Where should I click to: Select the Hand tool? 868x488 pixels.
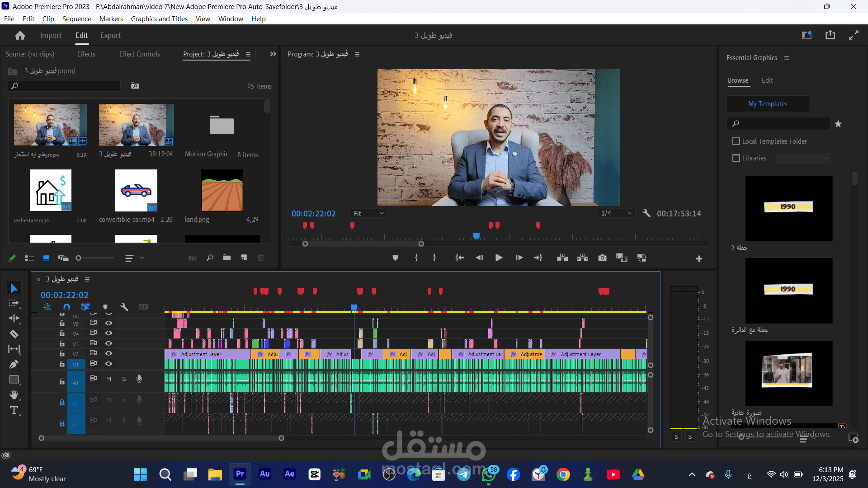tap(14, 395)
